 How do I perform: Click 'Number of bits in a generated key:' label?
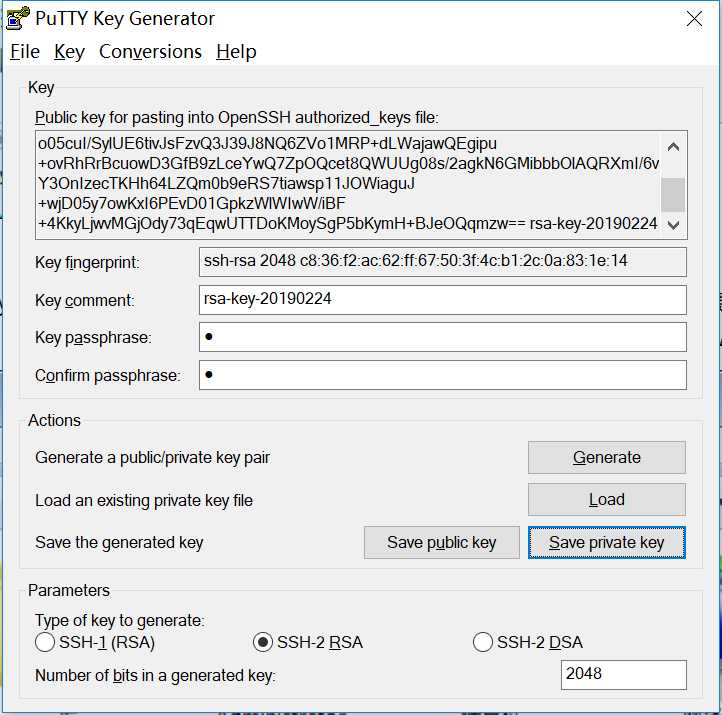click(155, 675)
